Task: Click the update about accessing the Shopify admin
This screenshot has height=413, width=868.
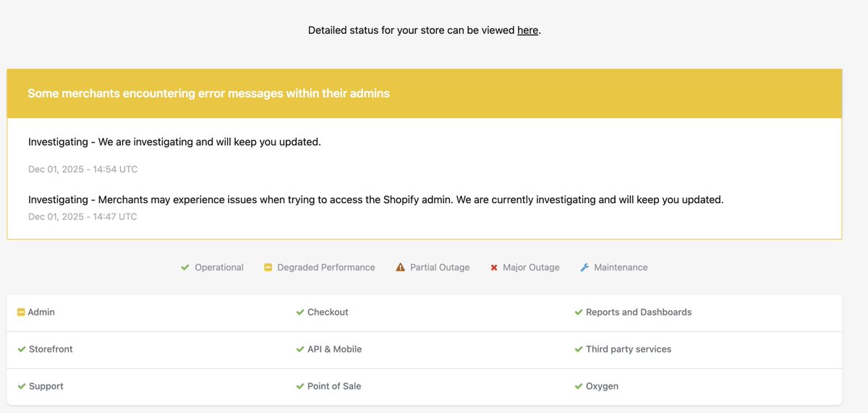Action: [x=376, y=199]
